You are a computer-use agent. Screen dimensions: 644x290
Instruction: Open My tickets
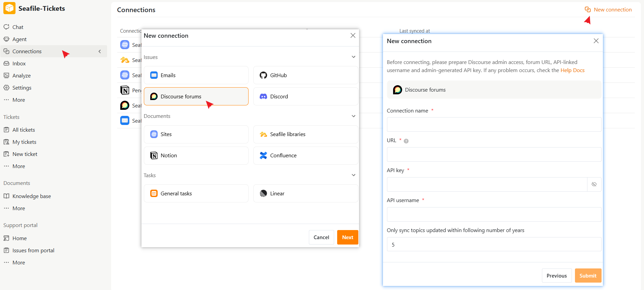[24, 142]
